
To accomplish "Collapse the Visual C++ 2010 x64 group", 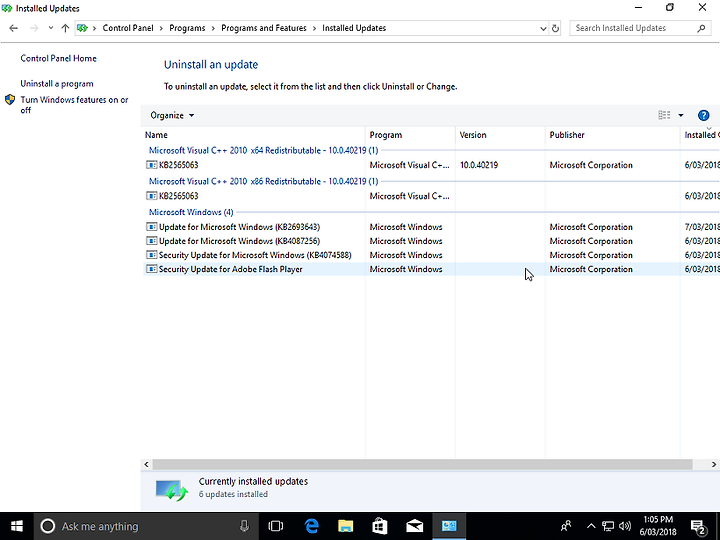I will click(x=263, y=150).
